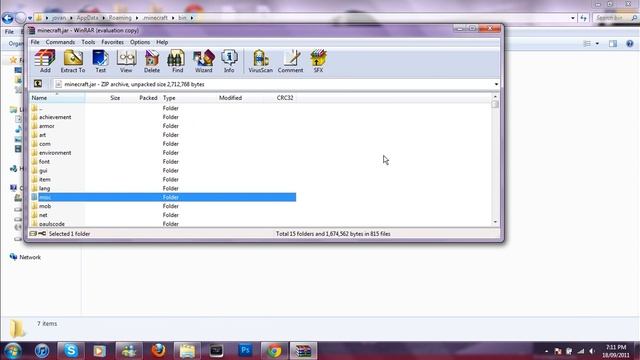Sort by the CRC32 column header
Viewport: 640px width, 360px height.
285,98
